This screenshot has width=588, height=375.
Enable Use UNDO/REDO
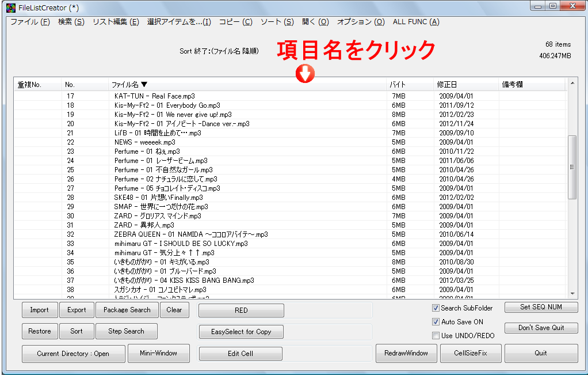[x=436, y=336]
